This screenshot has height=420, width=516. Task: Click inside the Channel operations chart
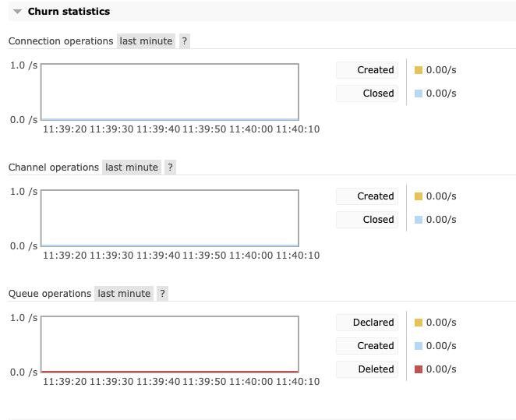(x=169, y=218)
